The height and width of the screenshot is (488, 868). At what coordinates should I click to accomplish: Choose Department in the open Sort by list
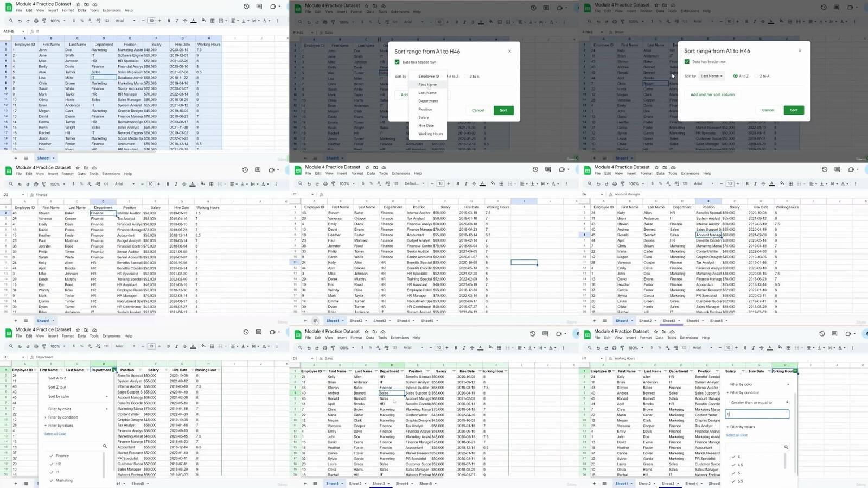point(427,101)
